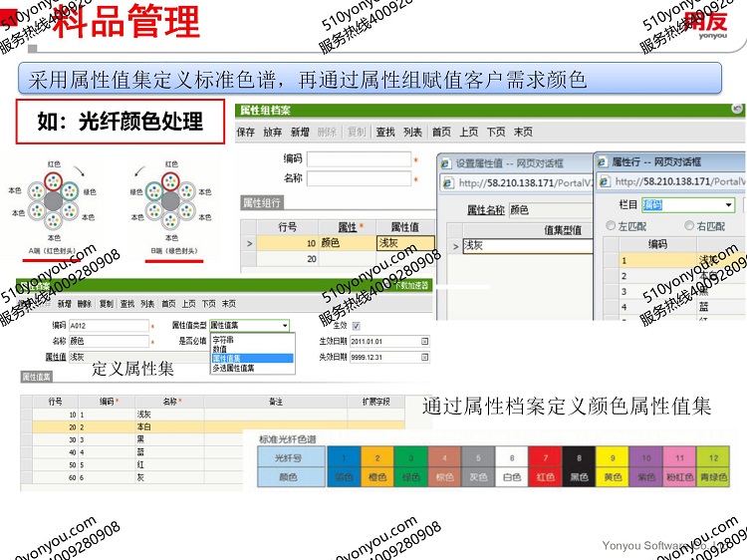
Task: Click the yonyou logo in top corner
Action: tap(707, 24)
